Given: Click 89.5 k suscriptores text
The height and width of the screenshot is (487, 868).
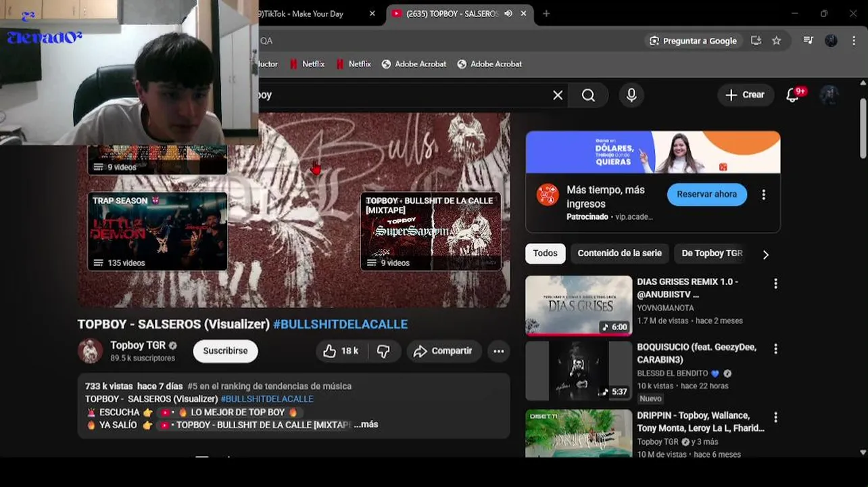Looking at the screenshot, I should tap(143, 358).
